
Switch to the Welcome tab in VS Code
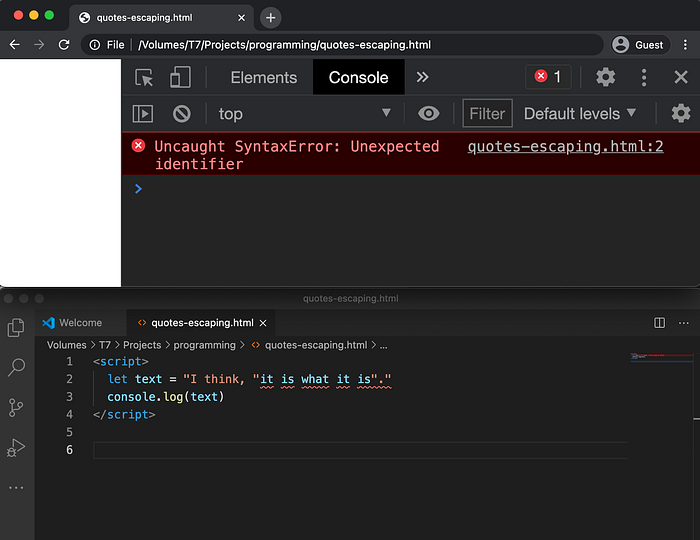tap(80, 323)
